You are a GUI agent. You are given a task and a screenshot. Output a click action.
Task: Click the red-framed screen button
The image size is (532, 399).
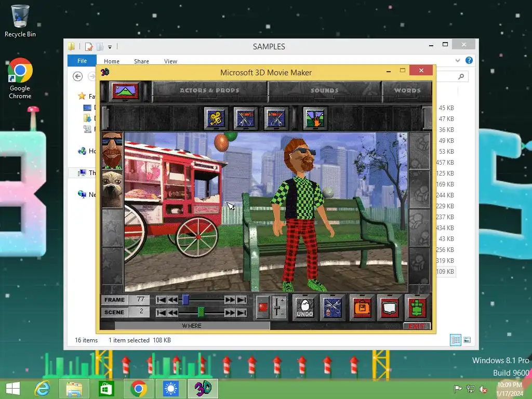pos(390,308)
